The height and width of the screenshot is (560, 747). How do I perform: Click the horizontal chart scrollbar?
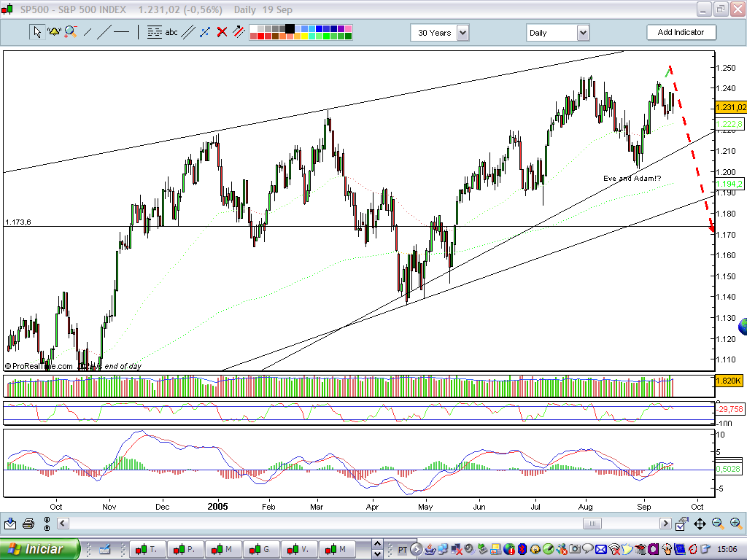pyautogui.click(x=591, y=523)
